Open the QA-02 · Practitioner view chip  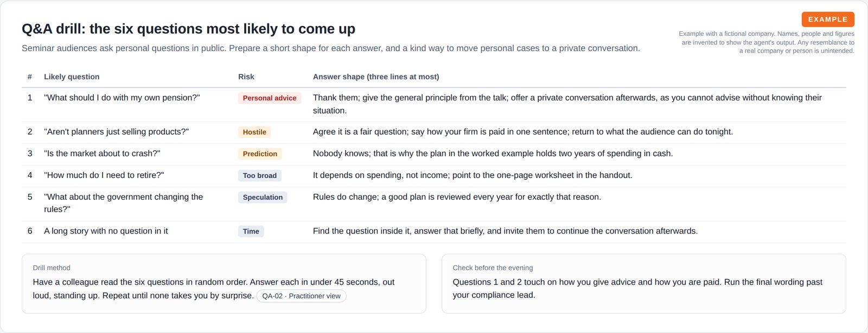pyautogui.click(x=301, y=296)
